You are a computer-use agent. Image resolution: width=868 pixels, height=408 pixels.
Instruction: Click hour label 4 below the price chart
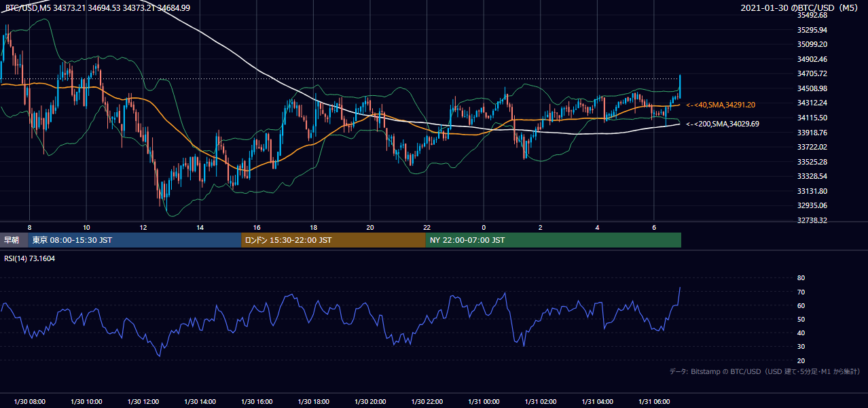597,227
